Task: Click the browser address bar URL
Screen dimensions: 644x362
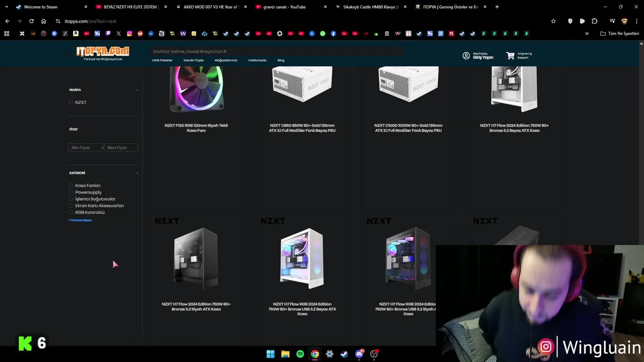Action: [91, 21]
